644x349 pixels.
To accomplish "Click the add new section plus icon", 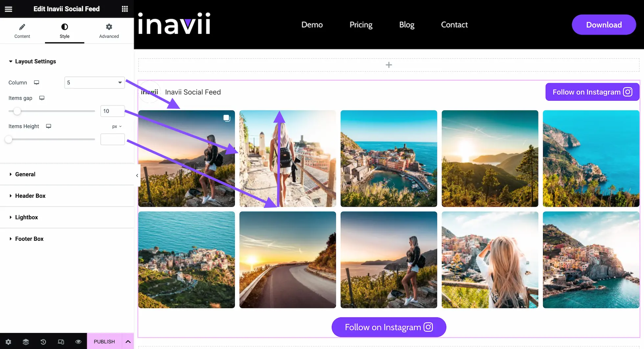I will [x=389, y=65].
